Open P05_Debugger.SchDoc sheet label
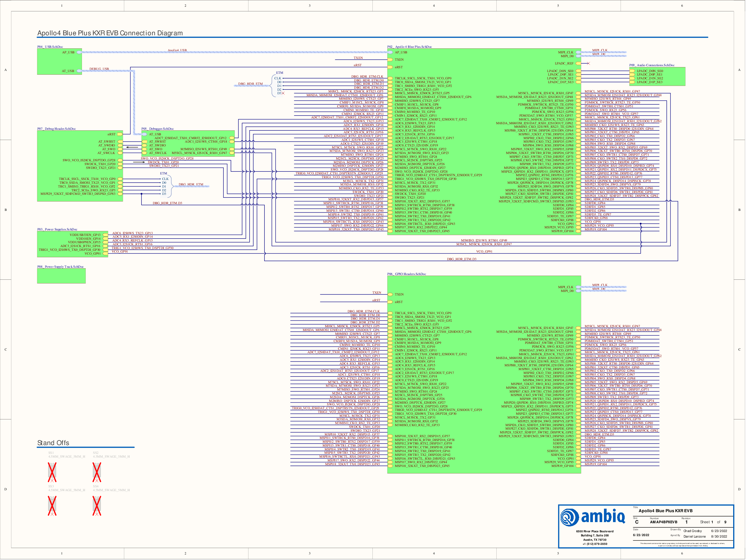 coord(157,129)
